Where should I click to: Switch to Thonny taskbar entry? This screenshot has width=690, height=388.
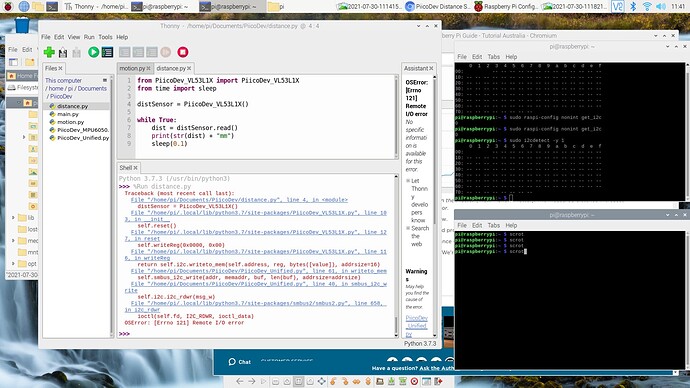(95, 6)
